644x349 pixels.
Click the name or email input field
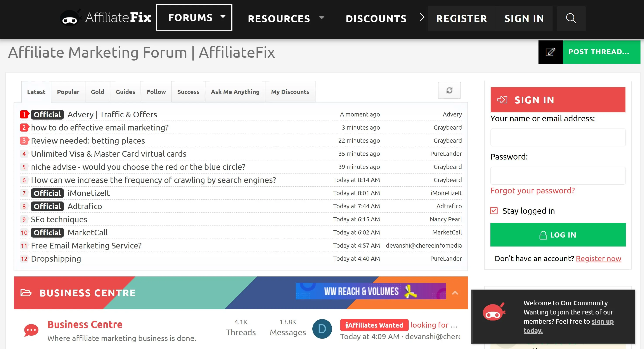[x=558, y=137]
